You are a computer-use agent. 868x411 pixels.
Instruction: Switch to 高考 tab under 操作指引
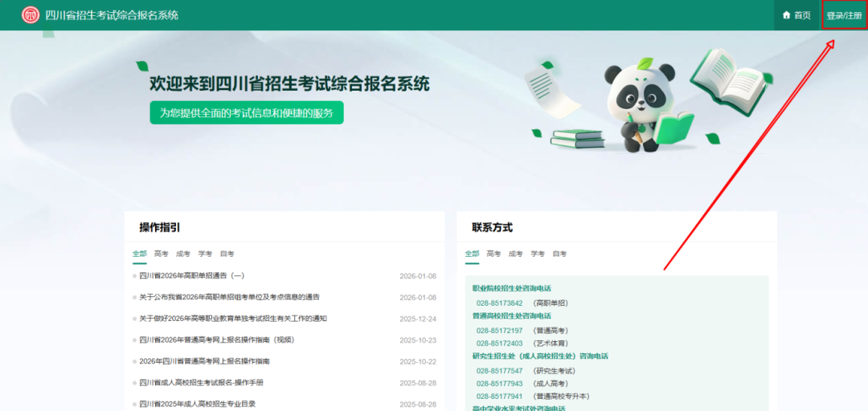point(162,254)
